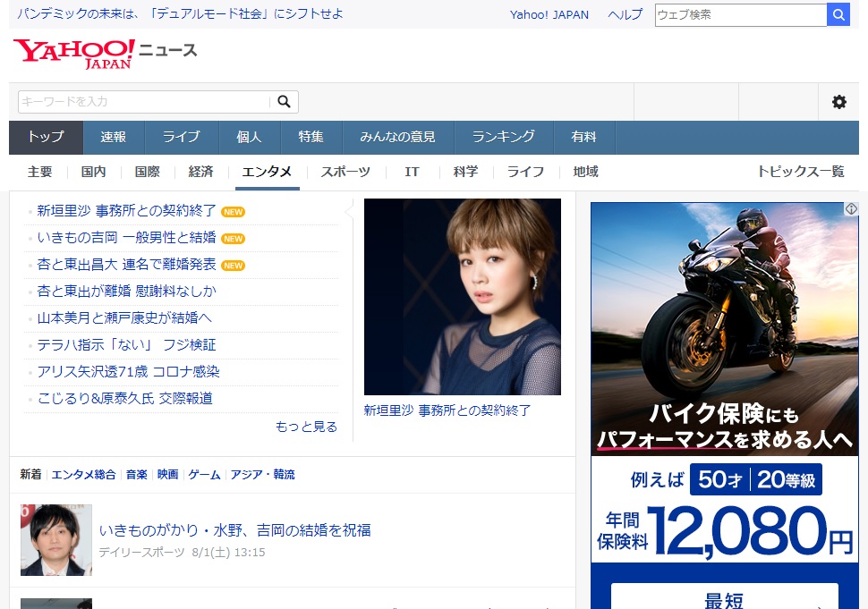Screen dimensions: 868x609
Task: Select the 有料 tab
Action: (x=584, y=137)
